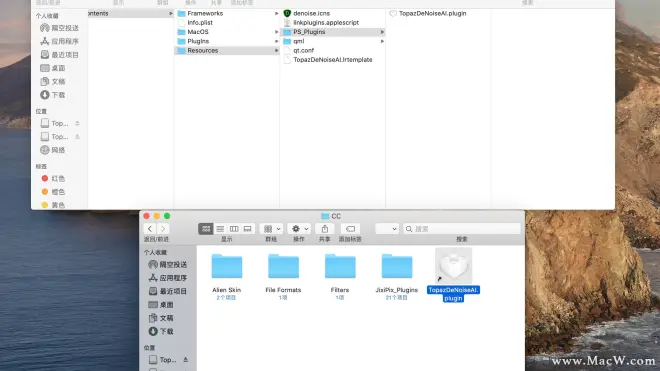The height and width of the screenshot is (371, 660).
Task: Select the JixiPix_Plugins folder
Action: (397, 276)
